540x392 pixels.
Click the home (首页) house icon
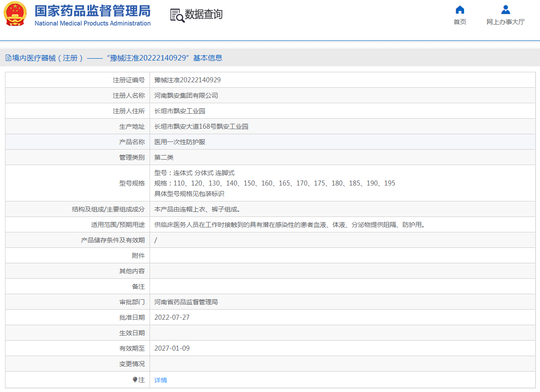(x=460, y=10)
